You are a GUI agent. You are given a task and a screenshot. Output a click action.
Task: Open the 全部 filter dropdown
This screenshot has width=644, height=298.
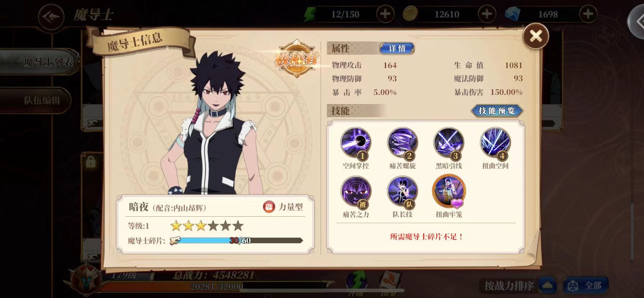586,286
